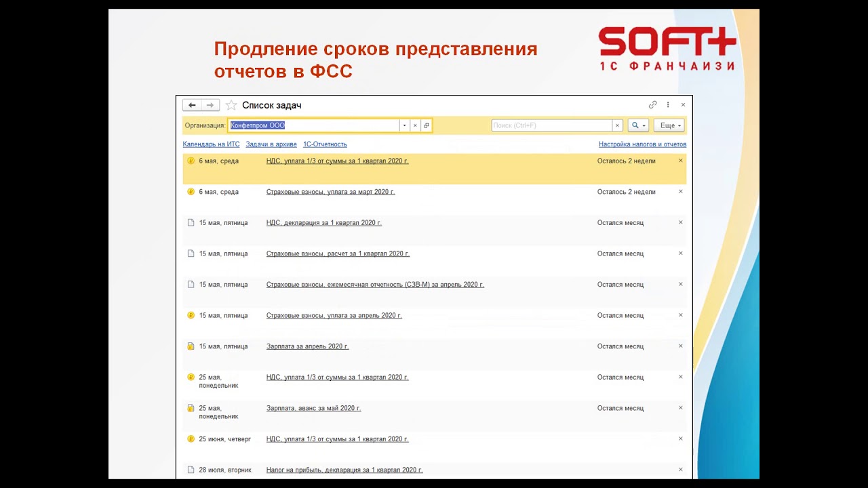The image size is (868, 488).
Task: Open the 1С-Отчетность link
Action: tap(325, 144)
